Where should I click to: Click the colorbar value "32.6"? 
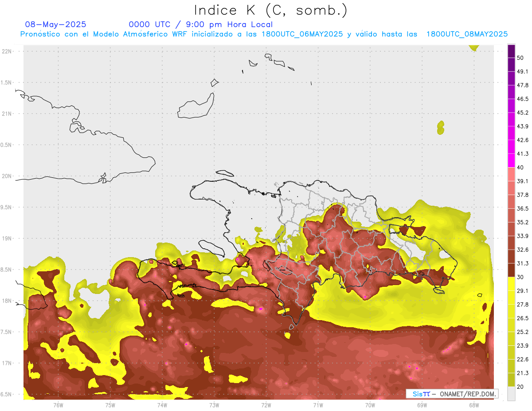(522, 250)
